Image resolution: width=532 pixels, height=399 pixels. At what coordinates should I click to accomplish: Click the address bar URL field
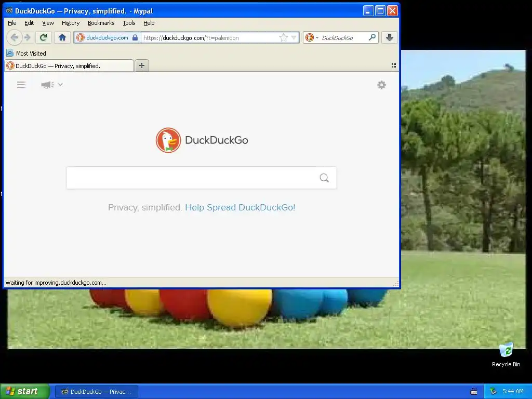[x=209, y=37]
